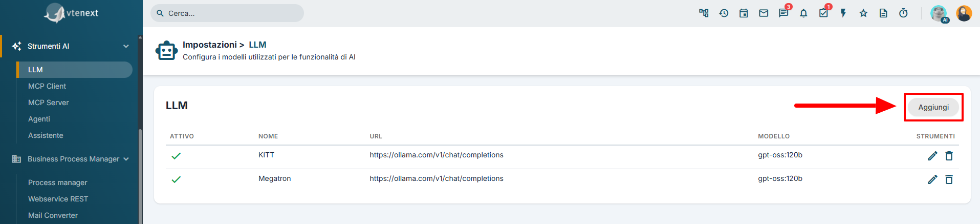Open the favorites star icon
The image size is (980, 224).
coord(863,13)
